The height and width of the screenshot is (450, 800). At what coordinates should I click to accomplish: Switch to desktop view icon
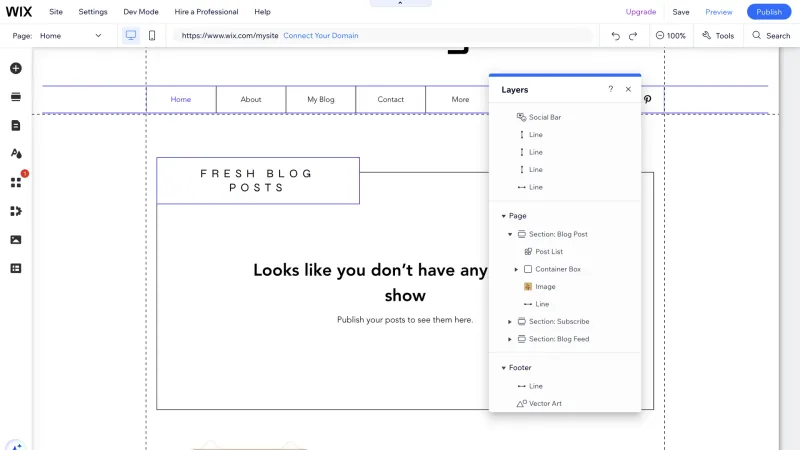coord(131,35)
